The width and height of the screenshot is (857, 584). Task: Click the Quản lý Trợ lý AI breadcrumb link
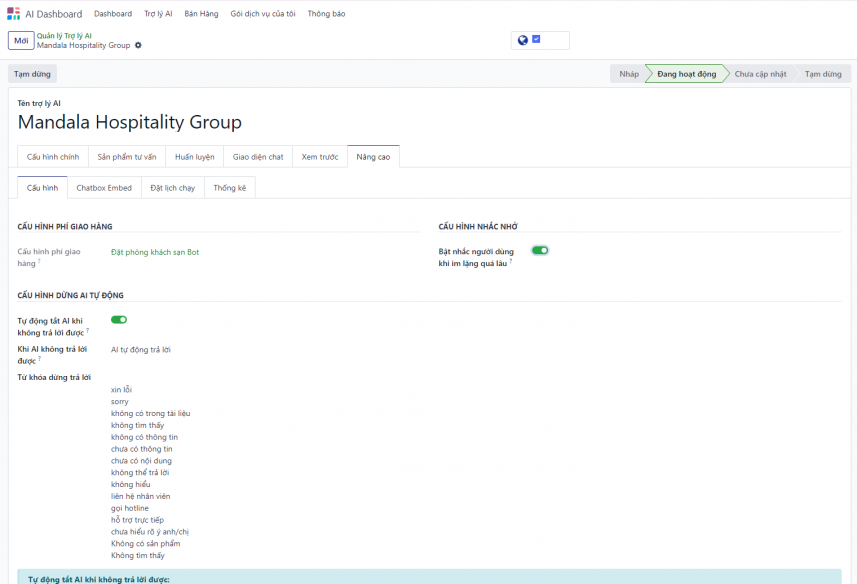tap(64, 35)
